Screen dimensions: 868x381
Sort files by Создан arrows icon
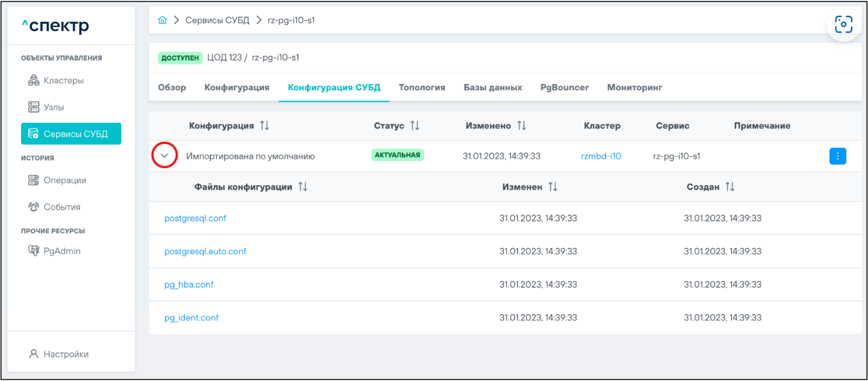pyautogui.click(x=730, y=187)
